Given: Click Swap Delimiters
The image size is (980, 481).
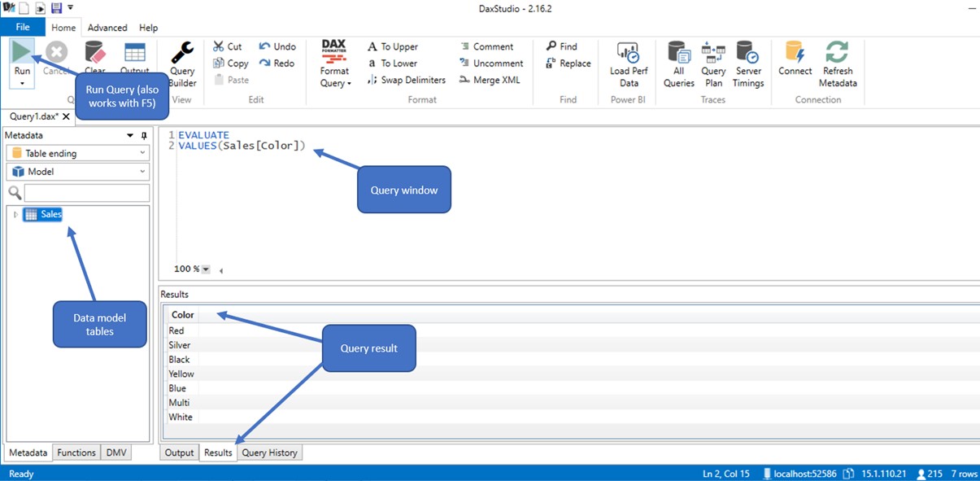Looking at the screenshot, I should click(407, 80).
